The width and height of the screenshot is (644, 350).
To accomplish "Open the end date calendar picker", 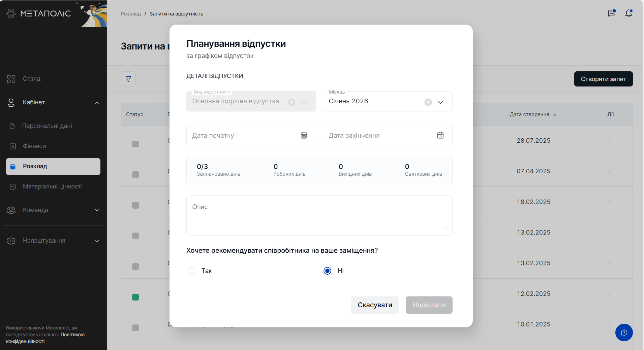I will 440,135.
